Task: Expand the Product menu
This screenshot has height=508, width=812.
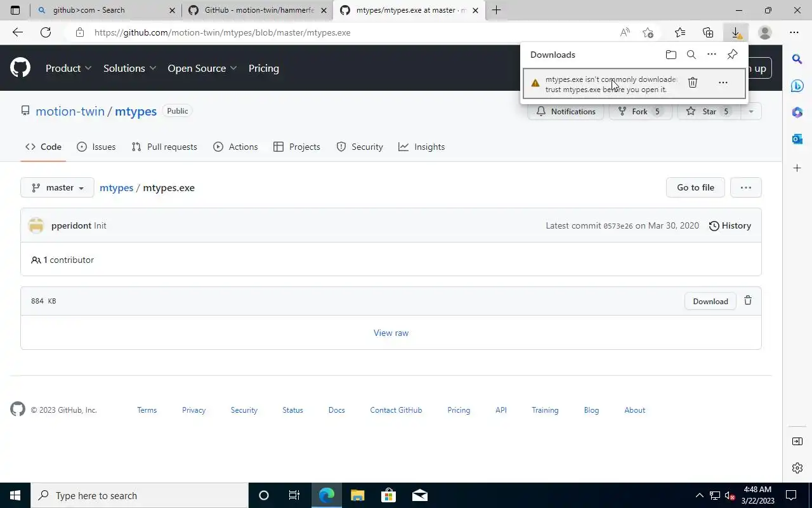Action: 69,68
